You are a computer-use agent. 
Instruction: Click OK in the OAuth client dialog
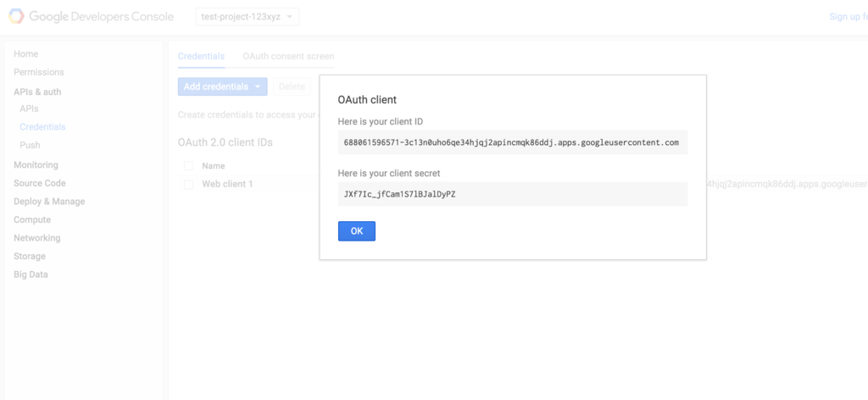(x=356, y=231)
